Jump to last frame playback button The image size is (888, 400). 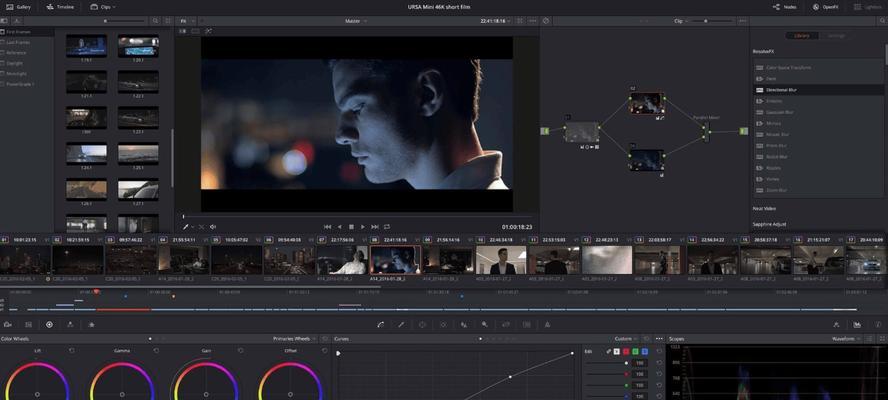(x=375, y=227)
